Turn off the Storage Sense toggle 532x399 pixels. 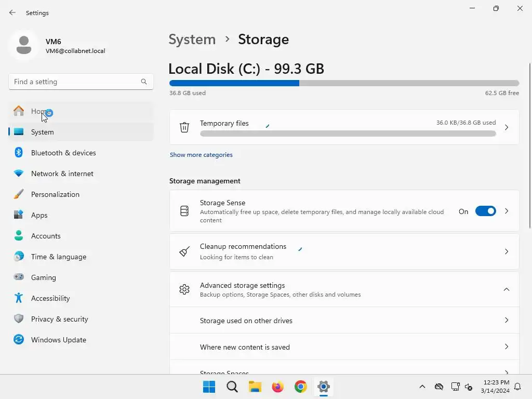pos(485,211)
